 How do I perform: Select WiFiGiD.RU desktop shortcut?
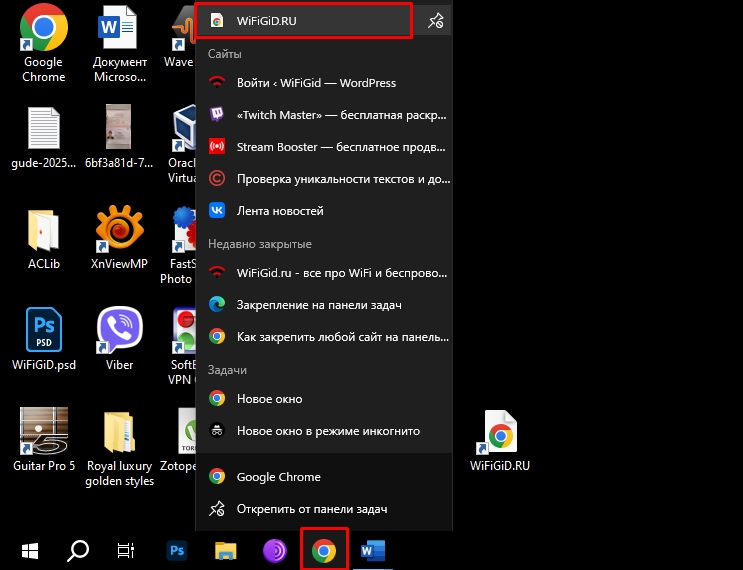(x=499, y=441)
